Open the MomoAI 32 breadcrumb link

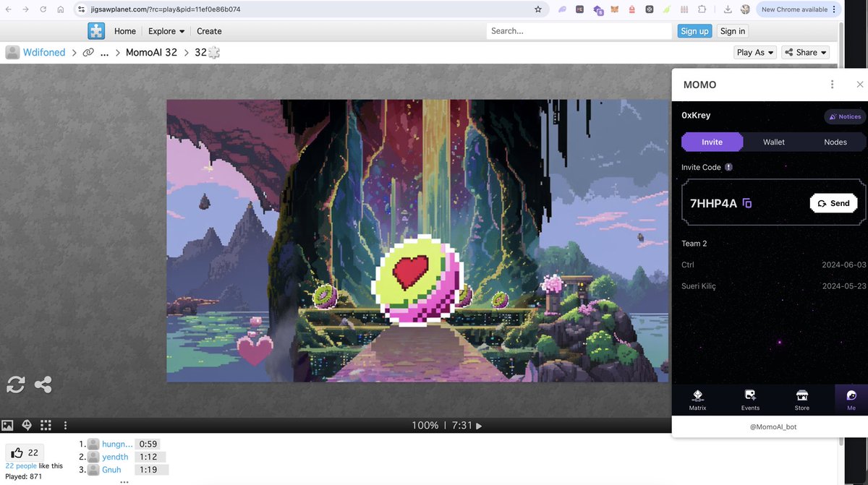coord(151,52)
